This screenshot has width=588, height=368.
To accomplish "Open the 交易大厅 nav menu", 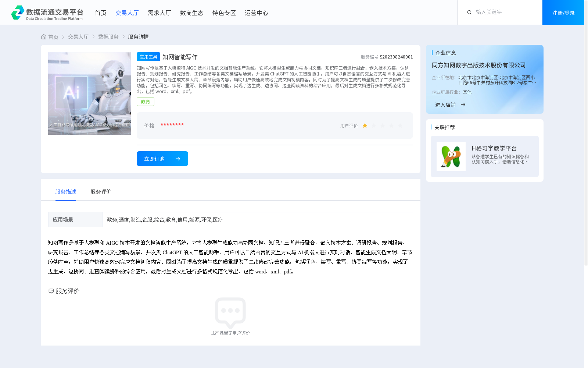I will tap(127, 13).
